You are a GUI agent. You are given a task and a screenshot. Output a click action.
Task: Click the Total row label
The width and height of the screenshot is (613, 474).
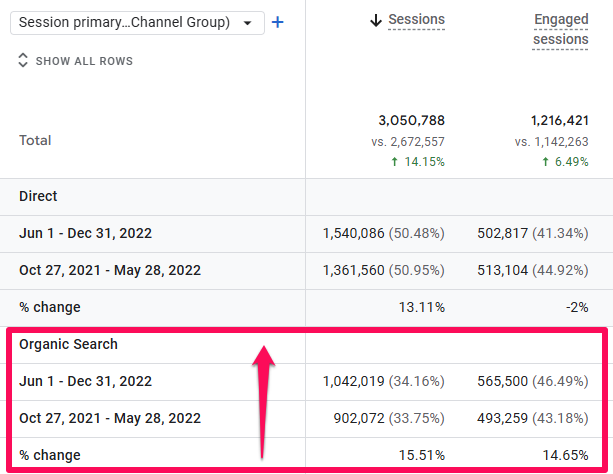[x=35, y=140]
